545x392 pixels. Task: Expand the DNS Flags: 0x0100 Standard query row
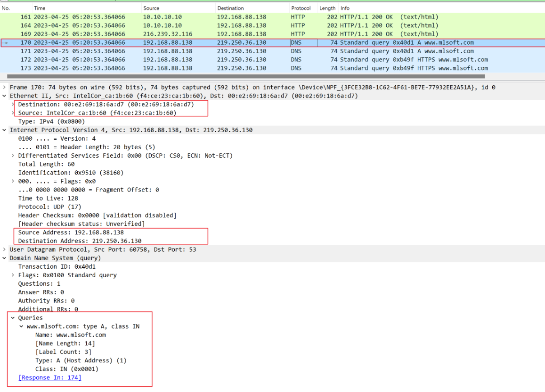[13, 275]
